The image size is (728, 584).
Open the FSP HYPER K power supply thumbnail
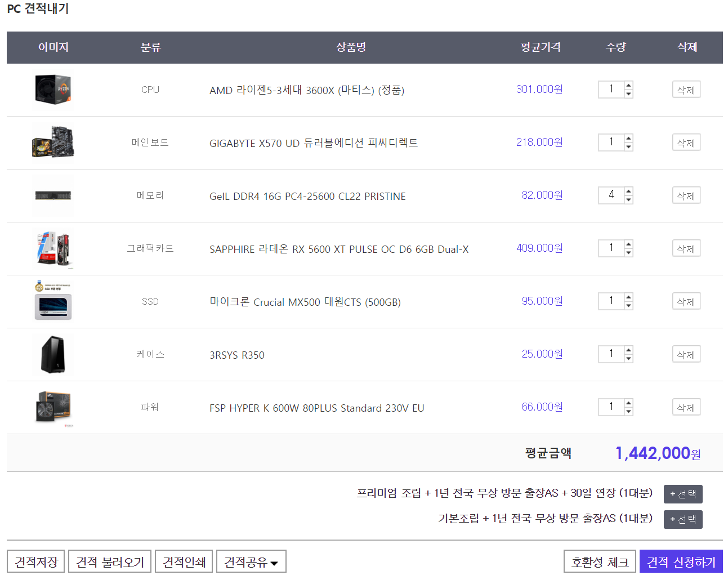pyautogui.click(x=53, y=407)
